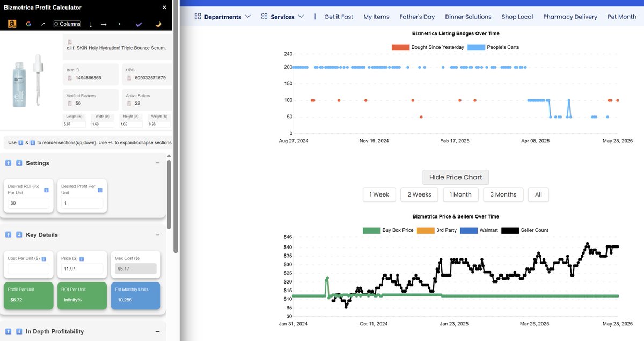644x341 pixels.
Task: Open the Departments dropdown
Action: 222,16
